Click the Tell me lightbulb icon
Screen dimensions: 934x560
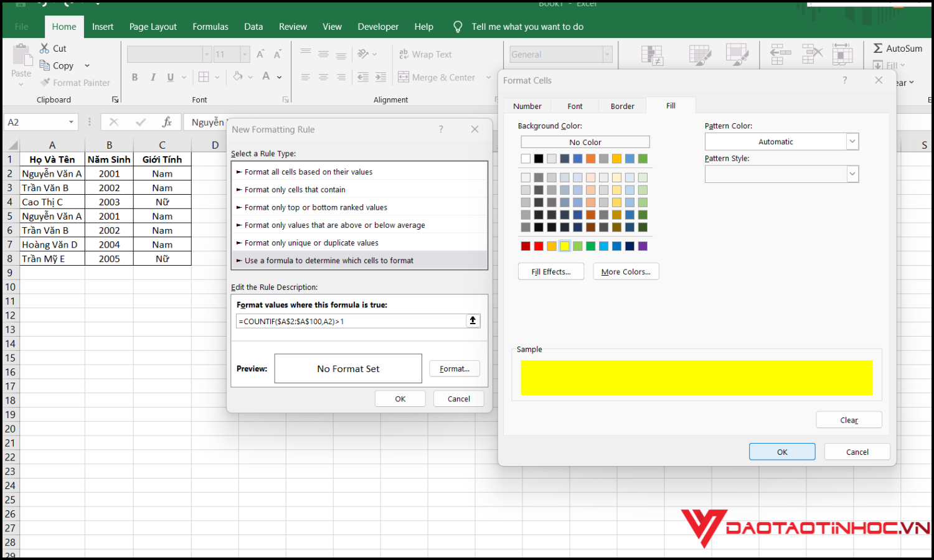click(x=458, y=27)
